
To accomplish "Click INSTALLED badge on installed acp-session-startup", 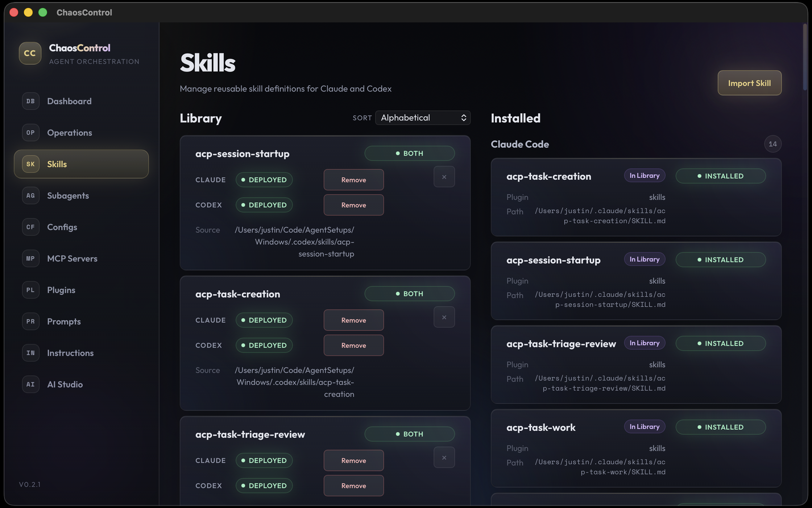I will pos(721,260).
